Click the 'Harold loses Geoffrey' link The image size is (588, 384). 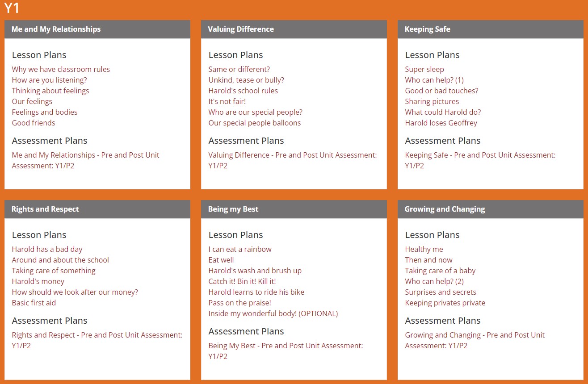point(441,123)
